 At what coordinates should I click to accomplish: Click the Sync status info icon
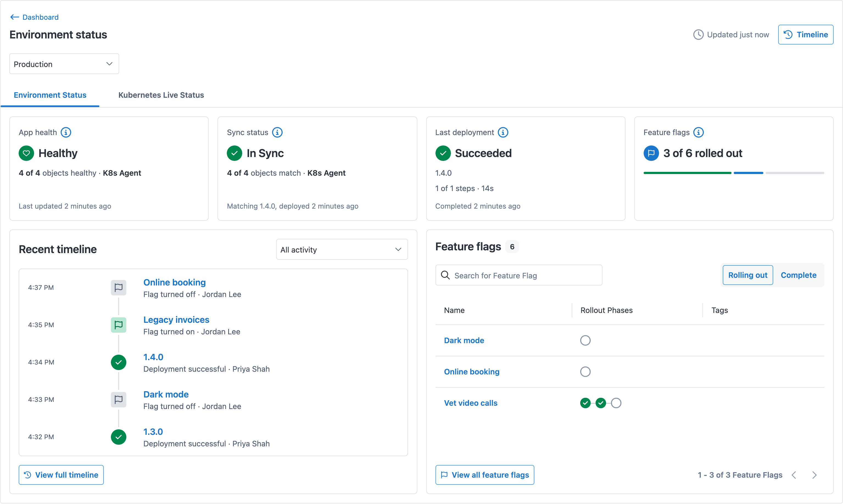click(x=277, y=133)
